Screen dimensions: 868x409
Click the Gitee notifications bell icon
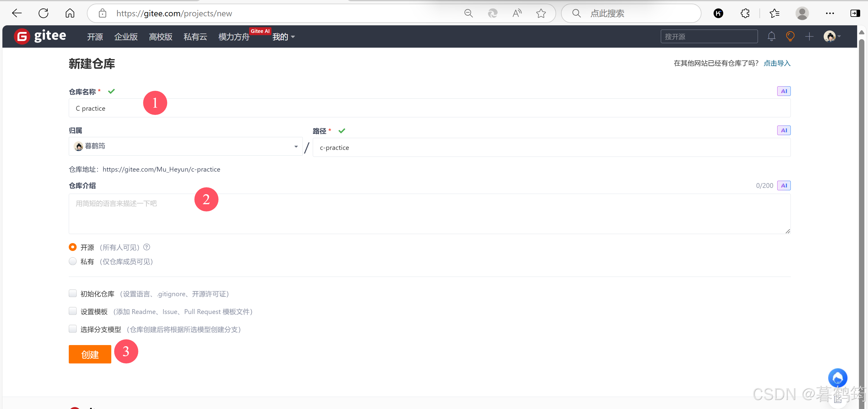(x=771, y=36)
